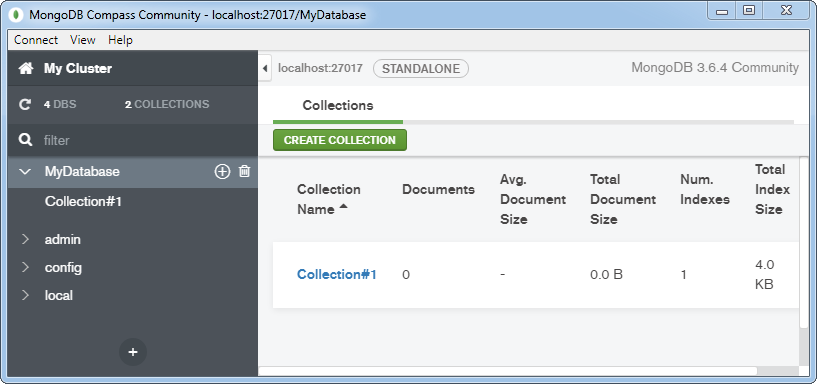Click the magnifier icon in the filter box
Image resolution: width=817 pixels, height=384 pixels.
[x=25, y=140]
